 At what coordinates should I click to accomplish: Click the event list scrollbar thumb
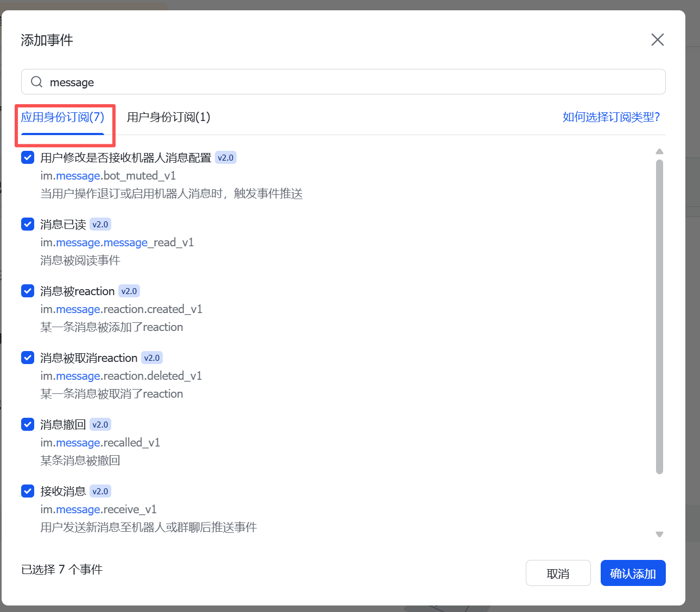point(659,315)
